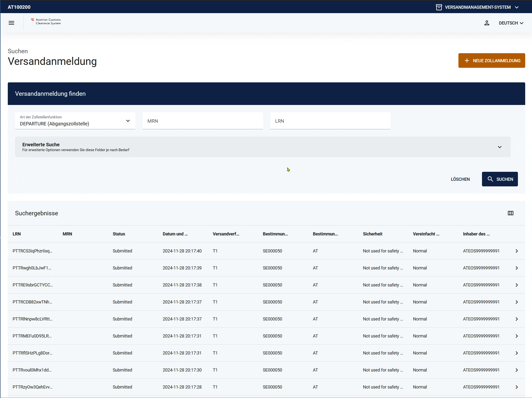Click the Austrian Customs Clearance System logo
This screenshot has width=532, height=398.
[46, 22]
